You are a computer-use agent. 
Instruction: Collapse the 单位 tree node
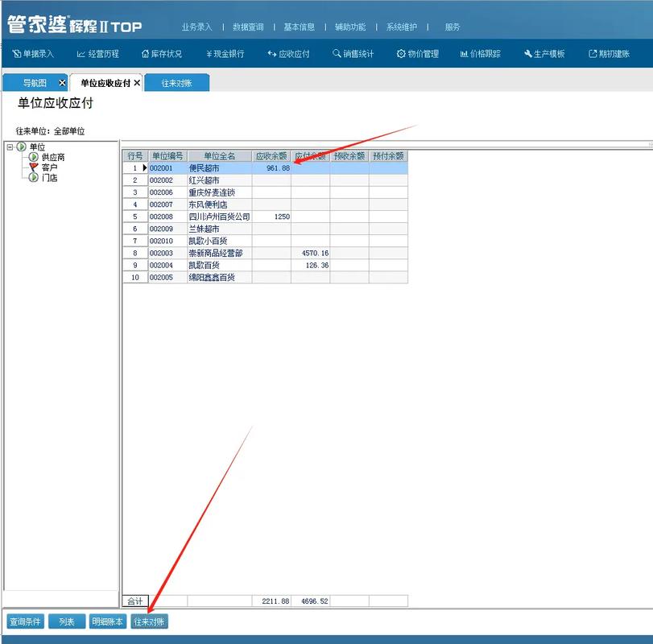[10, 147]
